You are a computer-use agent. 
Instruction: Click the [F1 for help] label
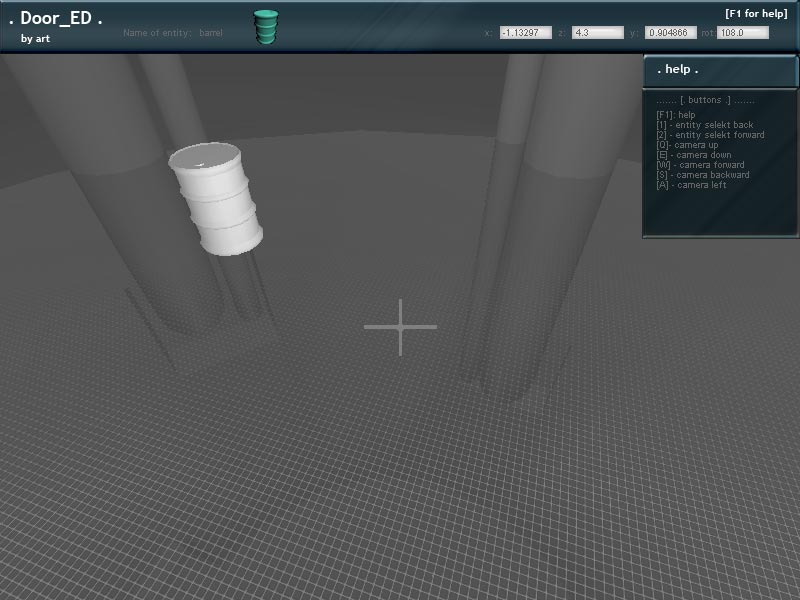pos(755,14)
